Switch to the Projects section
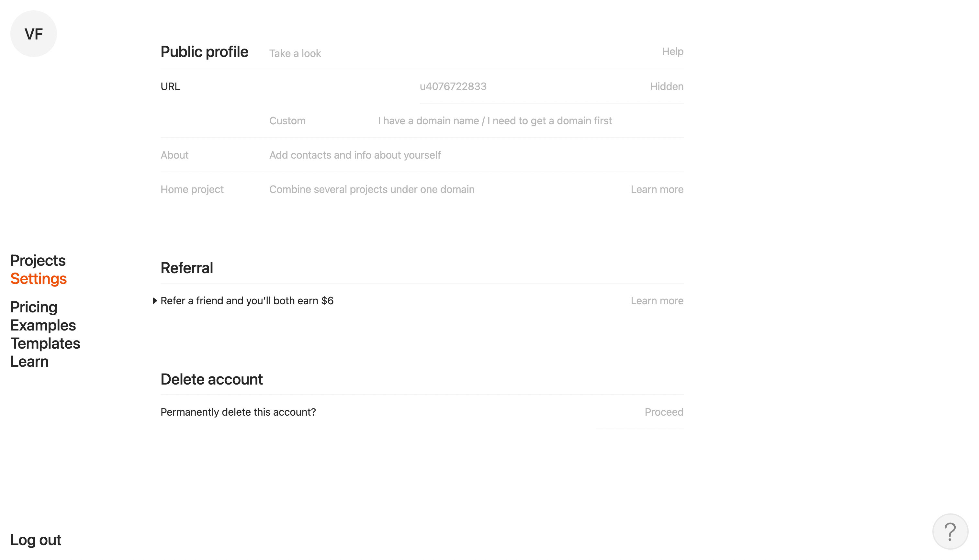 tap(38, 260)
